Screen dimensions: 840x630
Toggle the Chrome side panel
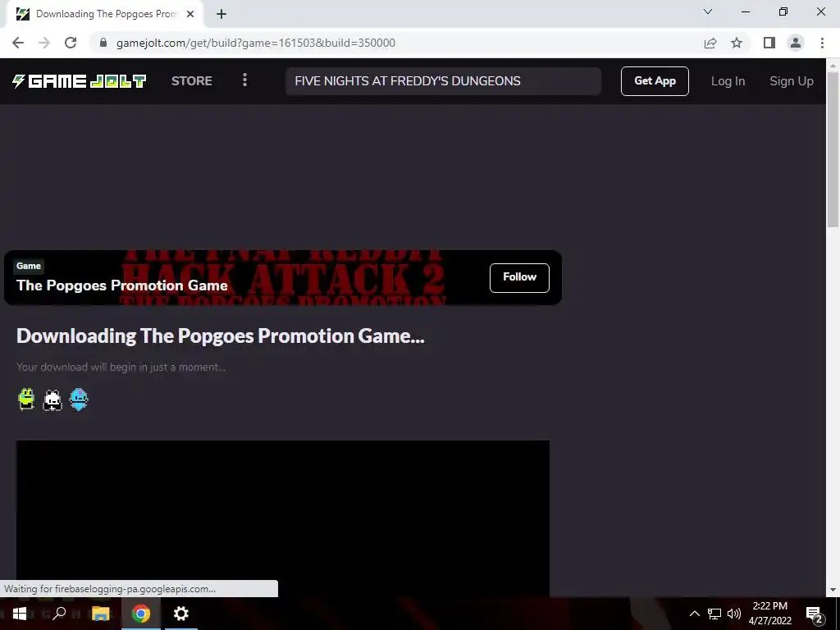pyautogui.click(x=769, y=43)
